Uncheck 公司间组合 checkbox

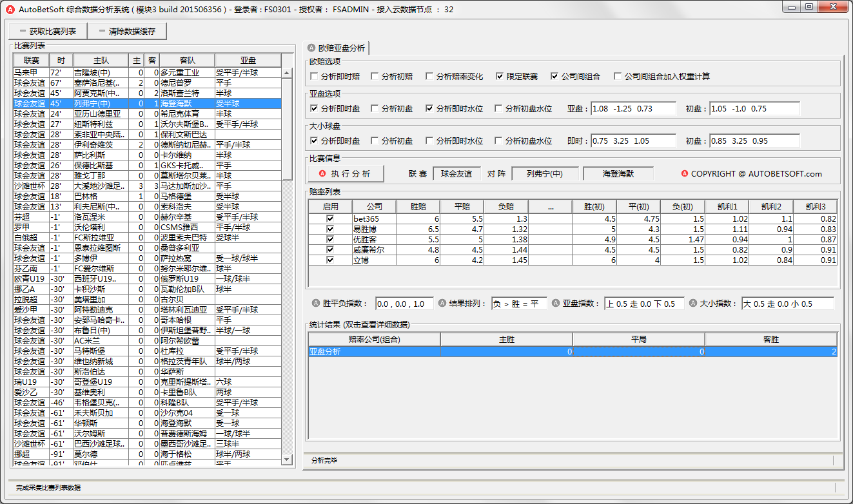pos(554,76)
